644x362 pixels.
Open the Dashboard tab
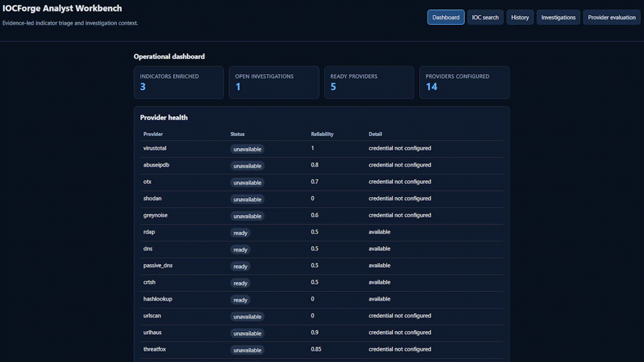446,17
